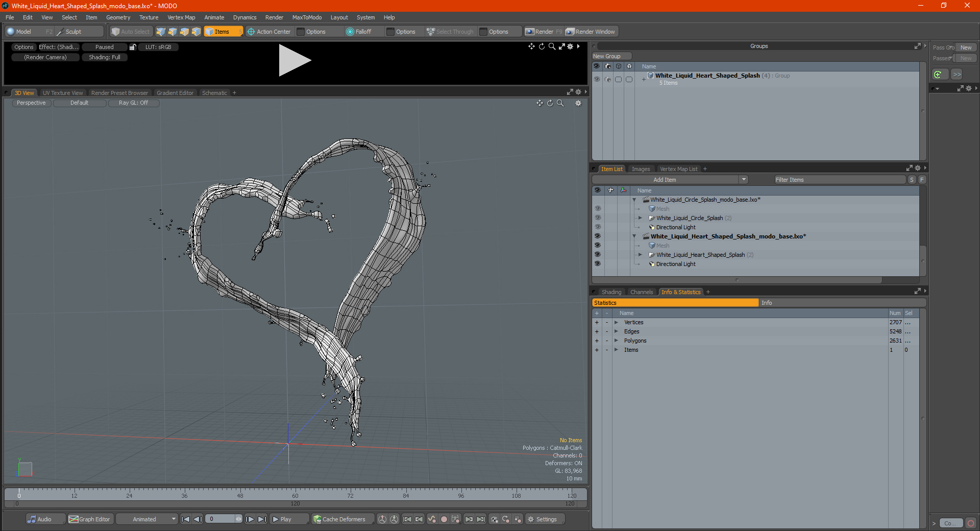Select Edges selection mode cube icon
Screen dimensions: 980x531
tap(173, 32)
